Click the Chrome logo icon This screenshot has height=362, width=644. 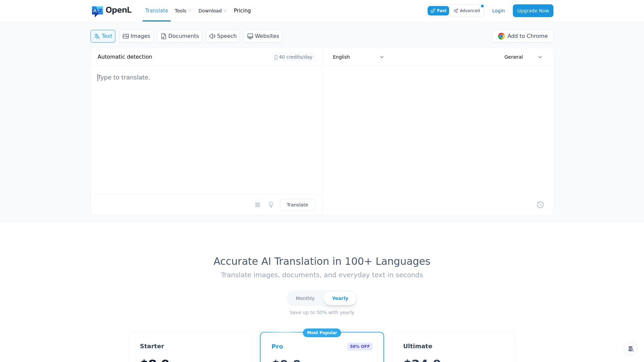[x=501, y=36]
